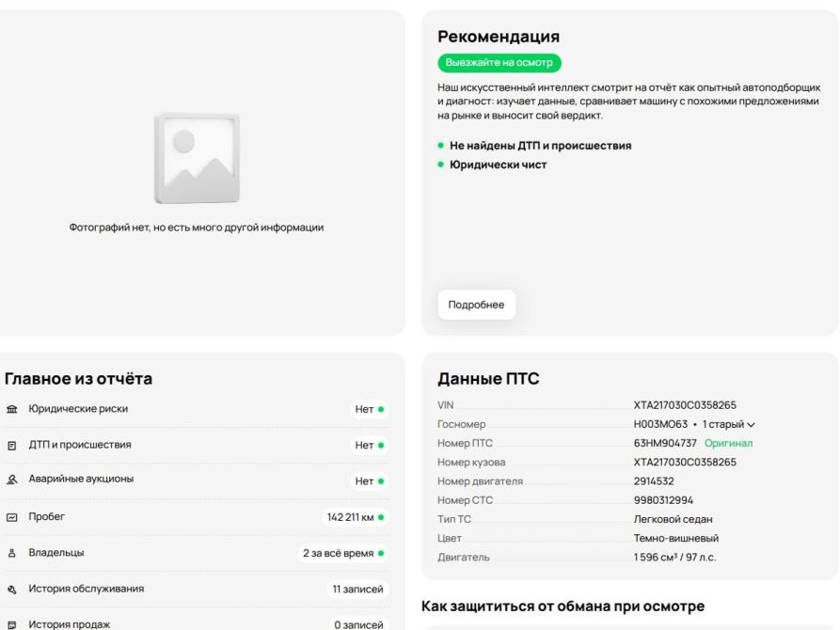
Task: Open the 'Владельцы' row
Action: 198,553
